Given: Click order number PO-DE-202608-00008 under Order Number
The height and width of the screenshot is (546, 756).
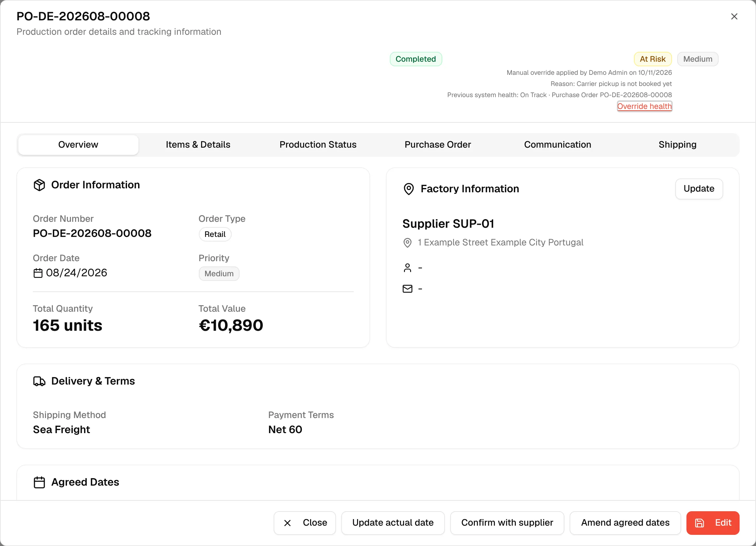Looking at the screenshot, I should point(92,233).
